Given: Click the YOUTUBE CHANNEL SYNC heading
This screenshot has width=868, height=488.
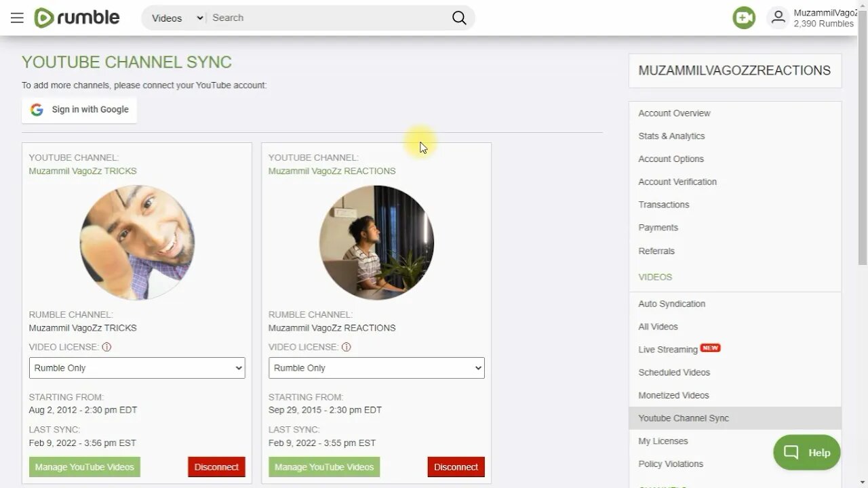Looking at the screenshot, I should pyautogui.click(x=127, y=62).
